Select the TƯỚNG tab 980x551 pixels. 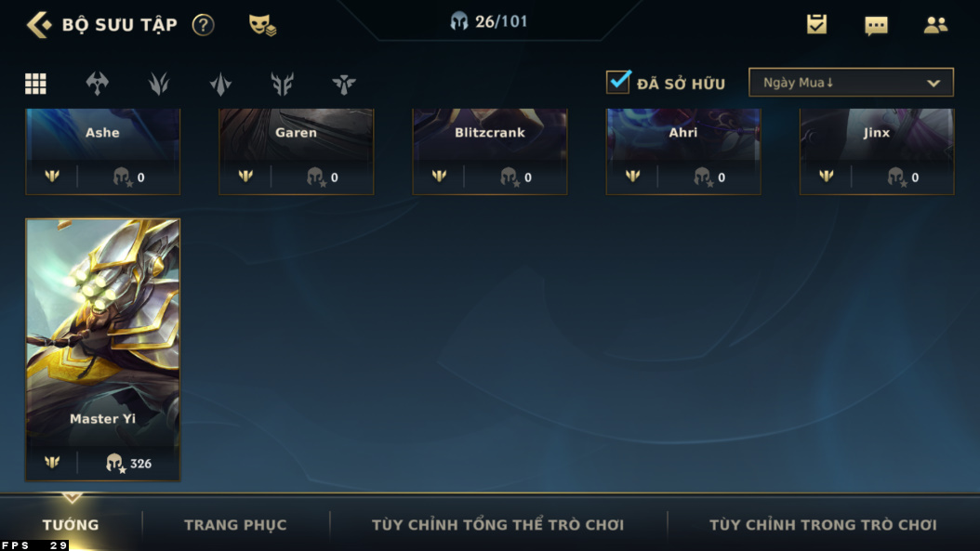pyautogui.click(x=71, y=525)
